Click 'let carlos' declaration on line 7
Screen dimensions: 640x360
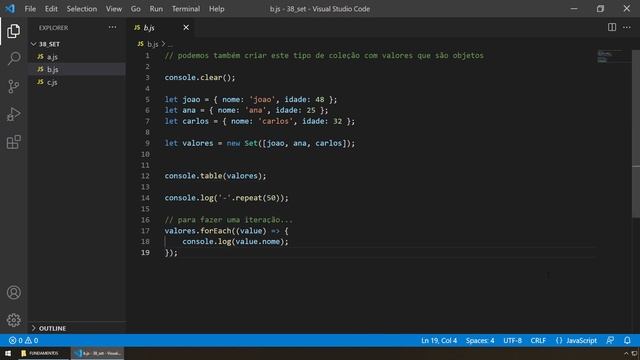click(x=187, y=121)
